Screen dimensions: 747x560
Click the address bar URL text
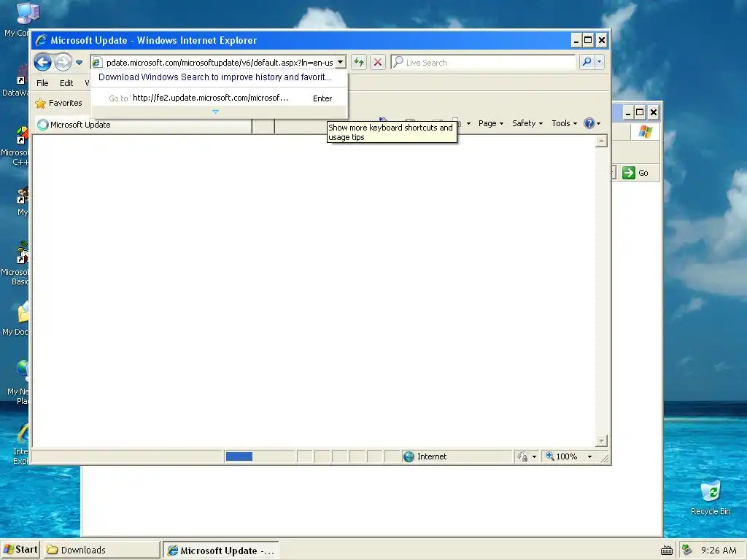point(220,63)
